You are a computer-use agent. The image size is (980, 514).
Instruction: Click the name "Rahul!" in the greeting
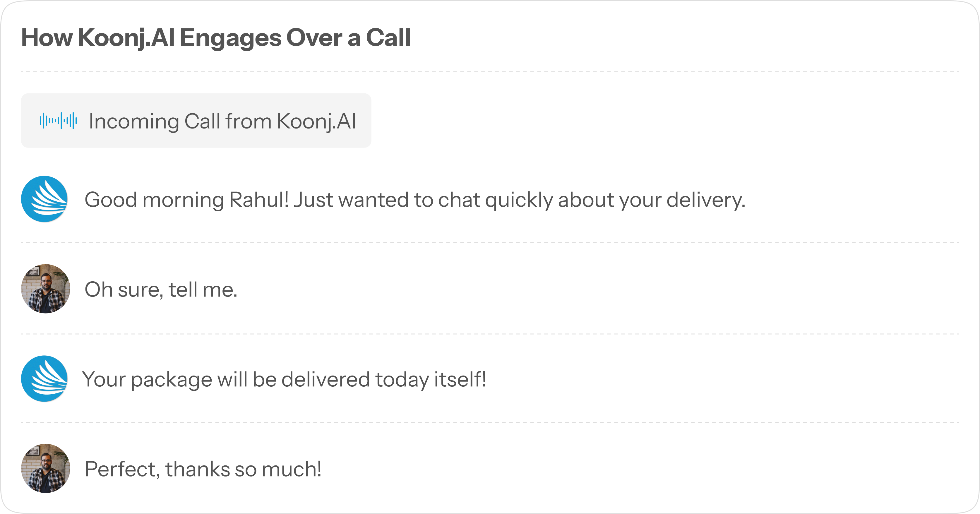[x=259, y=200]
